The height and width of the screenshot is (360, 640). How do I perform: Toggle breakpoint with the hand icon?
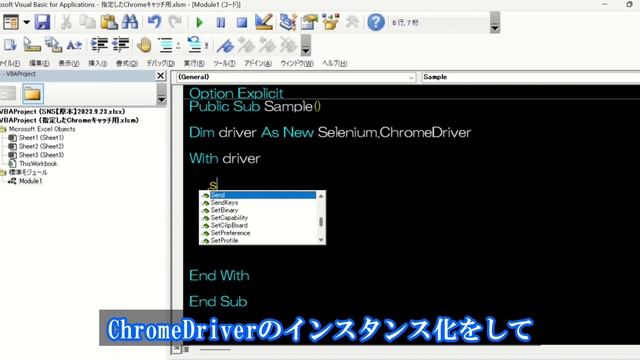tap(144, 45)
